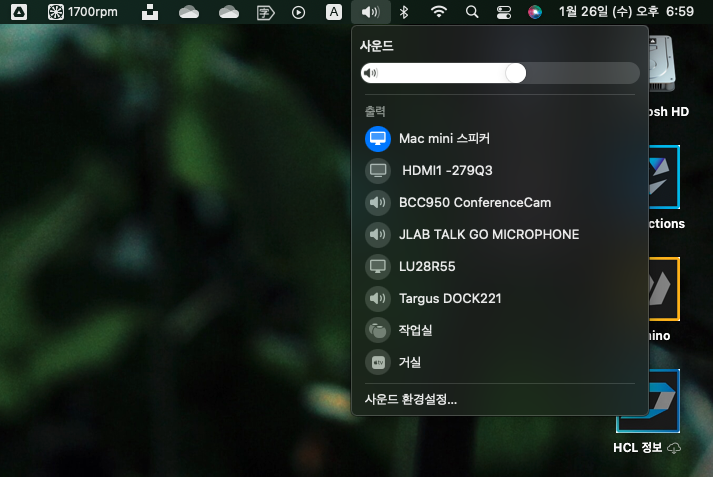The width and height of the screenshot is (713, 477).
Task: Open the Google Drive menu bar icon
Action: pyautogui.click(x=19, y=12)
